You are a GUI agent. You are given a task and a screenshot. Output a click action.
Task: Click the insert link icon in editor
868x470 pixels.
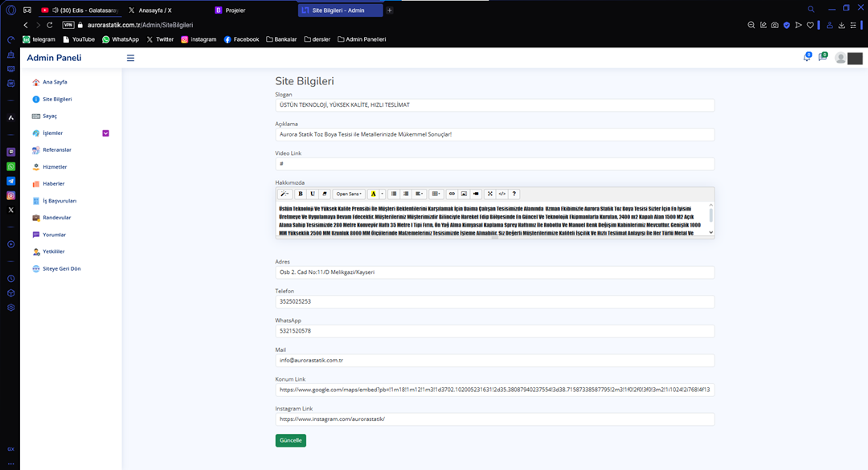pyautogui.click(x=452, y=194)
